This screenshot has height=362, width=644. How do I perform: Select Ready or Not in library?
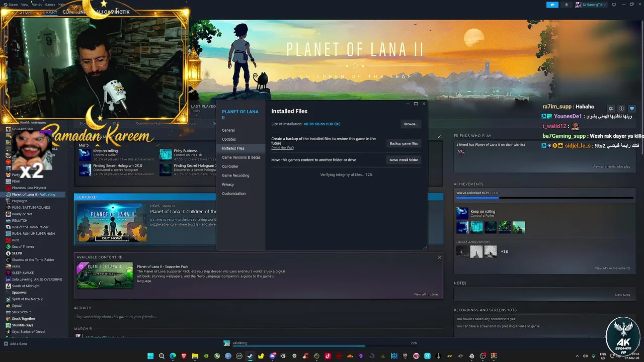point(22,214)
